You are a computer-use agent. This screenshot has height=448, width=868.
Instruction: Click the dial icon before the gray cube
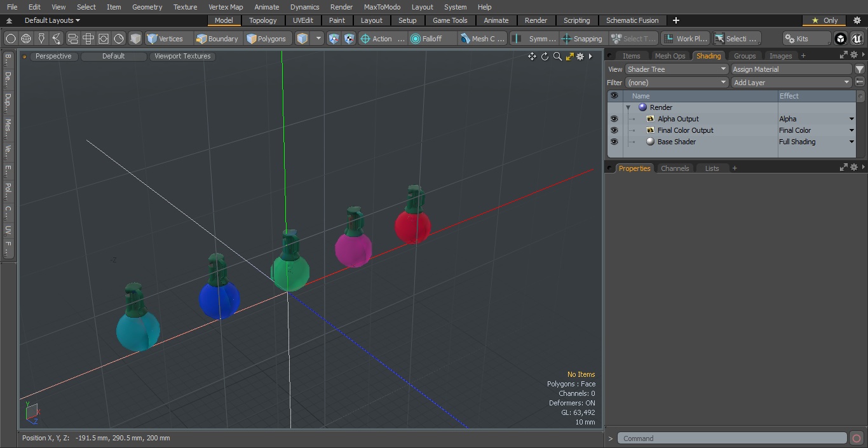[119, 39]
